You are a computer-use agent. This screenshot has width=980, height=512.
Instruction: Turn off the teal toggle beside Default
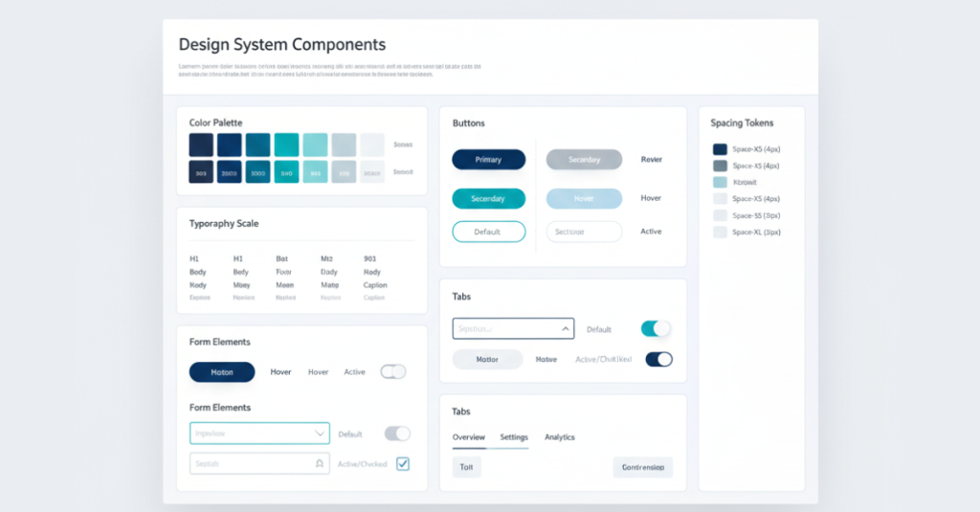click(x=656, y=328)
